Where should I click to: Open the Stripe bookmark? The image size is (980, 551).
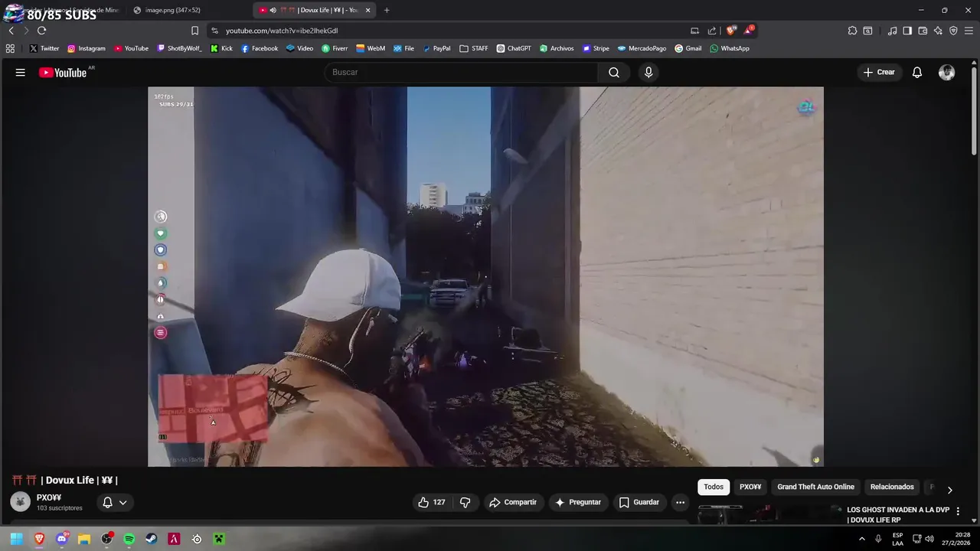(x=596, y=48)
